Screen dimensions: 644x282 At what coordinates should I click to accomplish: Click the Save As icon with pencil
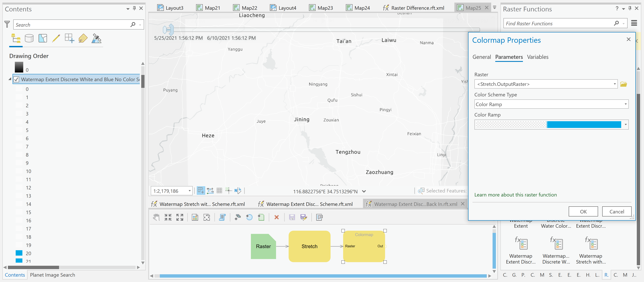304,217
